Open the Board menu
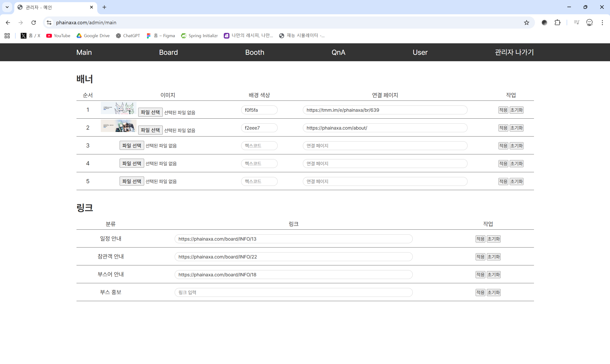Viewport: 610px width, 364px height. coord(168,52)
